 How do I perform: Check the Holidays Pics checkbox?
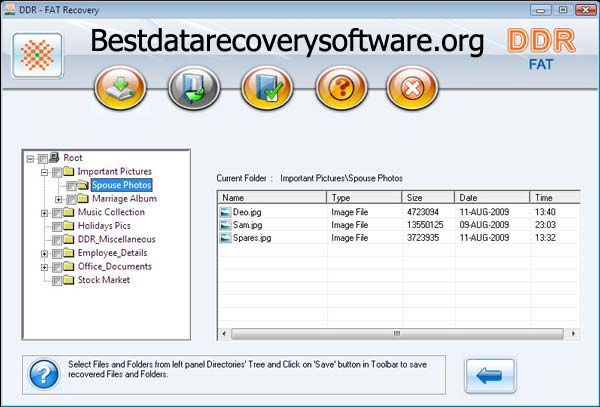pos(57,226)
